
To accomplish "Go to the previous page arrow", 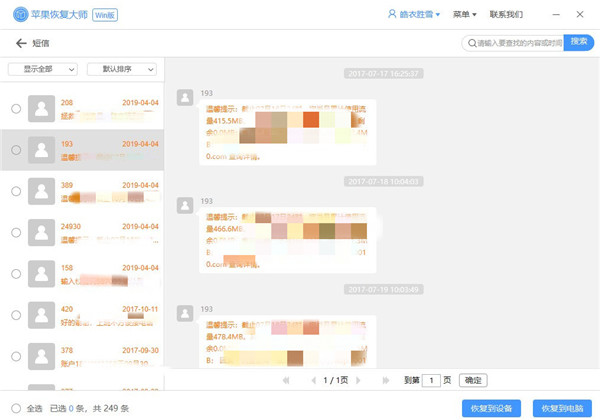I will coord(312,380).
